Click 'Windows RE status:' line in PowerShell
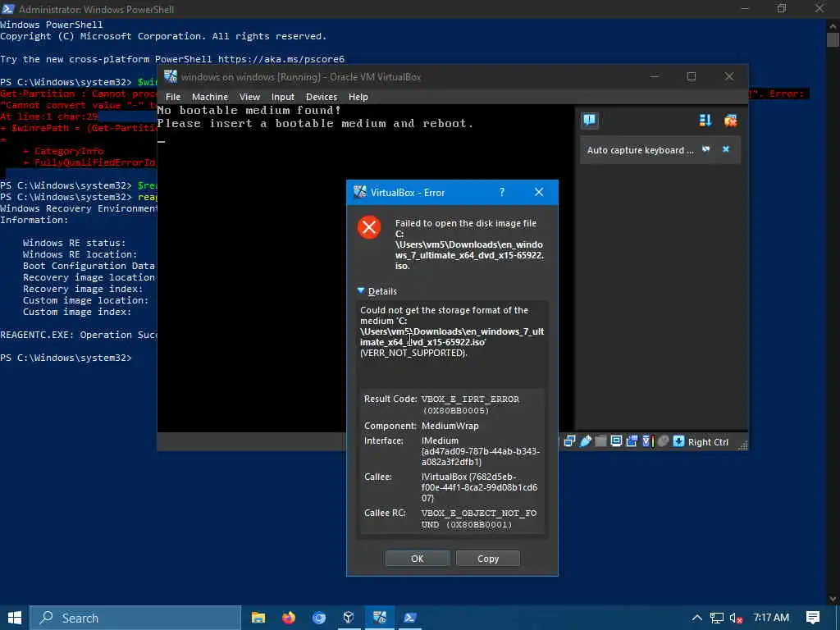 coord(74,243)
